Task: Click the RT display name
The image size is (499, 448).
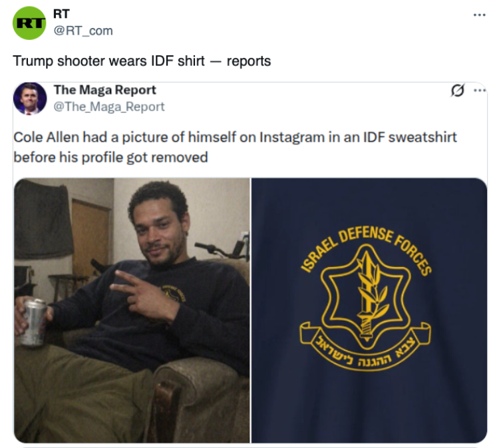Action: coord(61,14)
